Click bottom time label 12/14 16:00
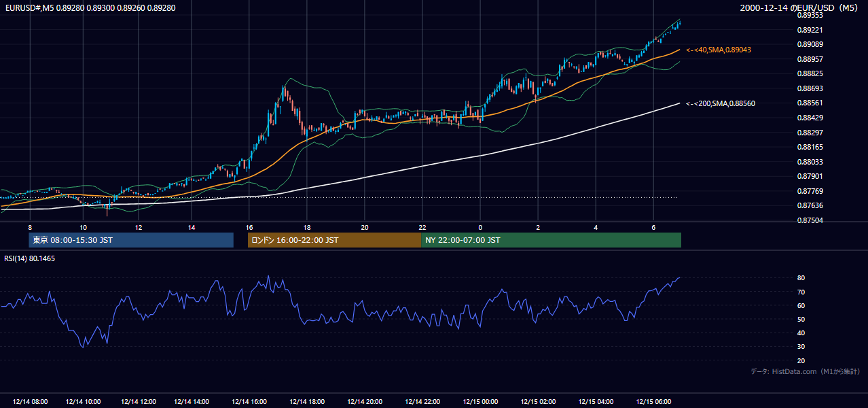This screenshot has height=408, width=868. point(249,401)
